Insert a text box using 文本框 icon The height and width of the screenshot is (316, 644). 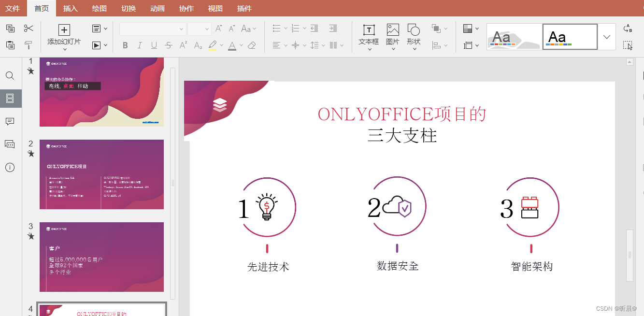click(369, 30)
